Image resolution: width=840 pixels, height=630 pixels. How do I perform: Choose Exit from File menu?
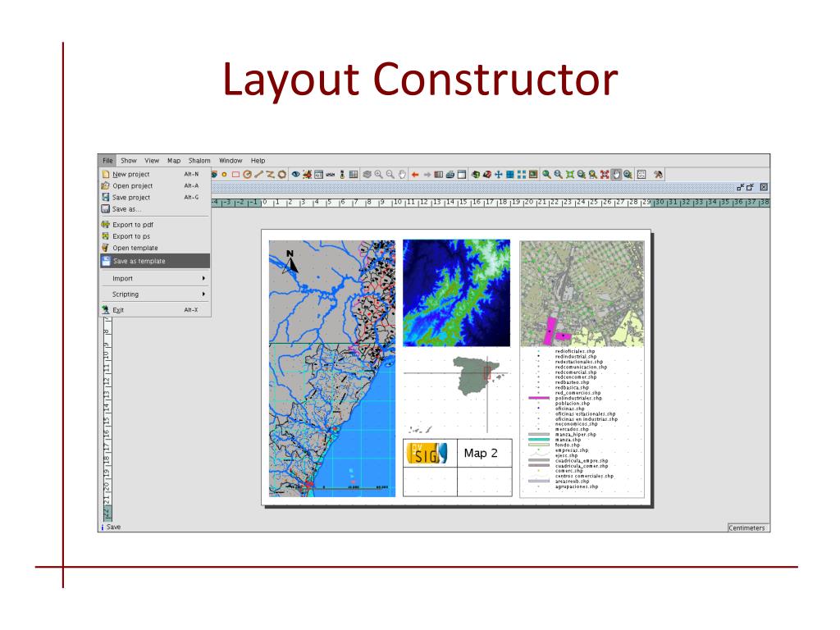tap(155, 309)
